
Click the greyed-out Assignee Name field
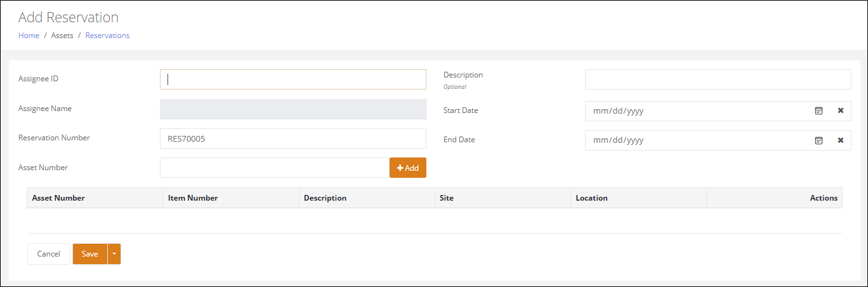point(293,109)
